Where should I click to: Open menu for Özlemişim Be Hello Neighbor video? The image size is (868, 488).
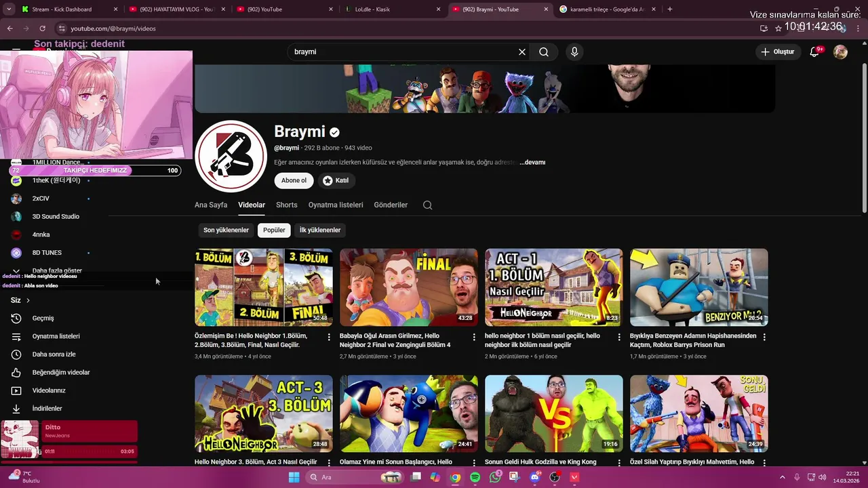329,337
